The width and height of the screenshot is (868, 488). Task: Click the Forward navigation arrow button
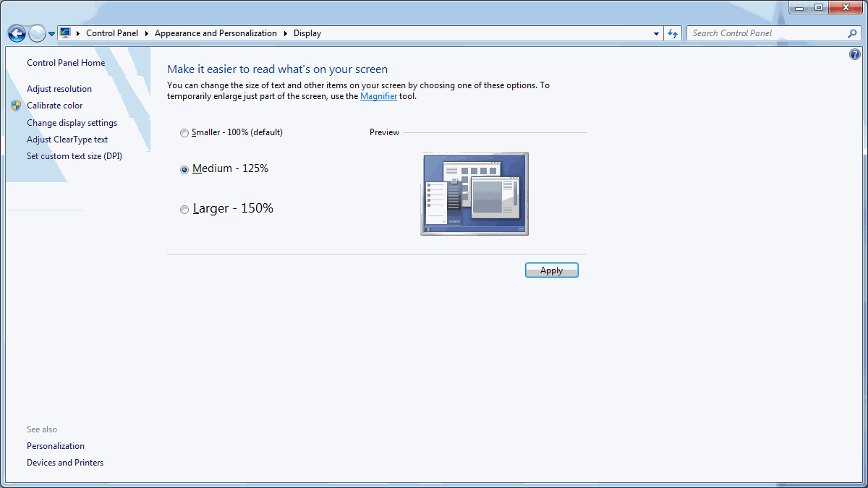pos(37,33)
